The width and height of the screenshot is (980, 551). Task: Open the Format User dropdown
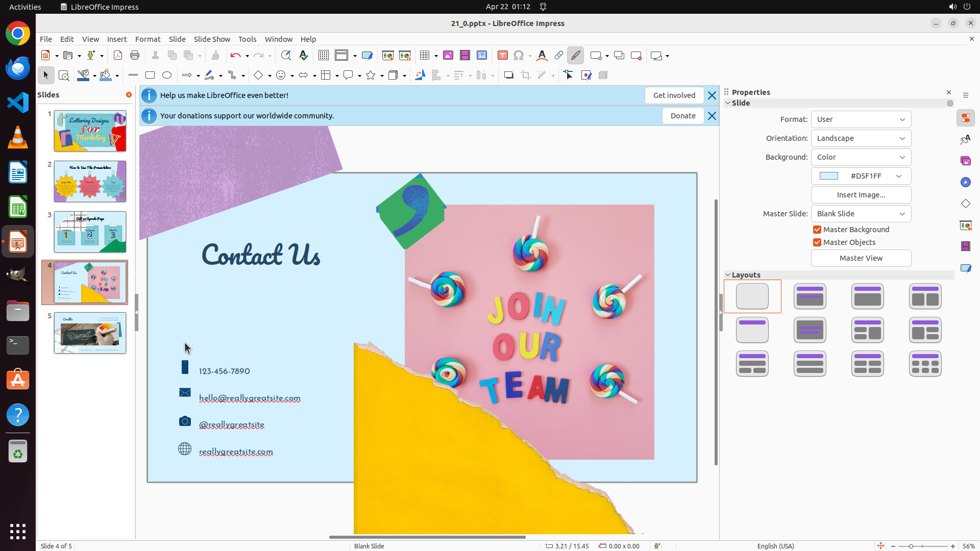[861, 119]
